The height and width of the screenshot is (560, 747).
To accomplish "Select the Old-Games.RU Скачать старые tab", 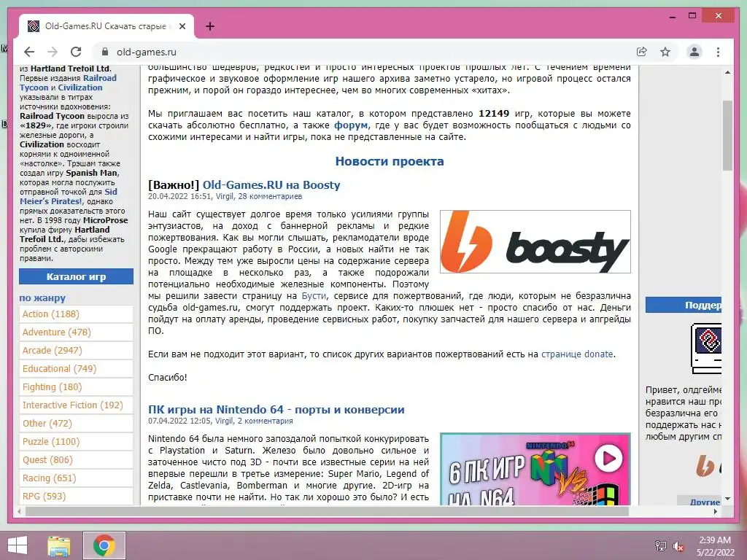I will click(x=107, y=26).
